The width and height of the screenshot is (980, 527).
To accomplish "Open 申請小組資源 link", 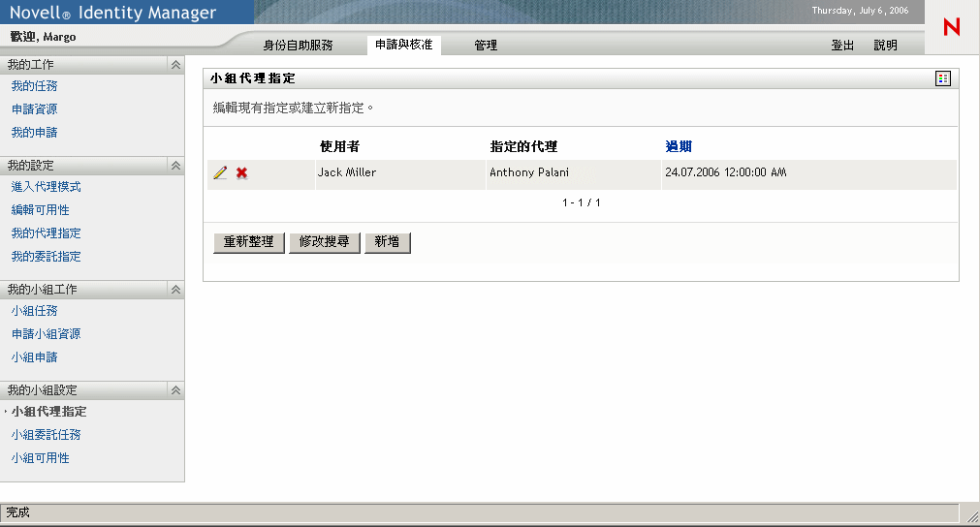I will pos(47,334).
